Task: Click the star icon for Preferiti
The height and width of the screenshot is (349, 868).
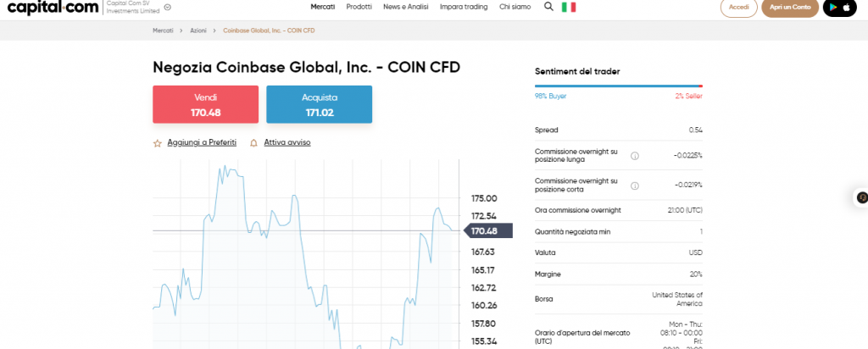Action: point(157,143)
